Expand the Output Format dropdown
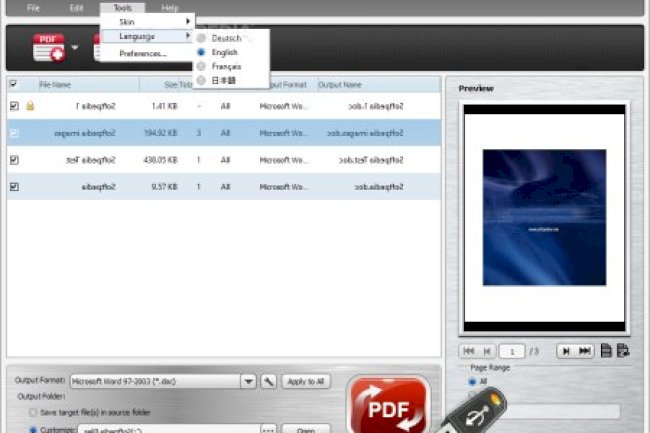 (x=248, y=381)
